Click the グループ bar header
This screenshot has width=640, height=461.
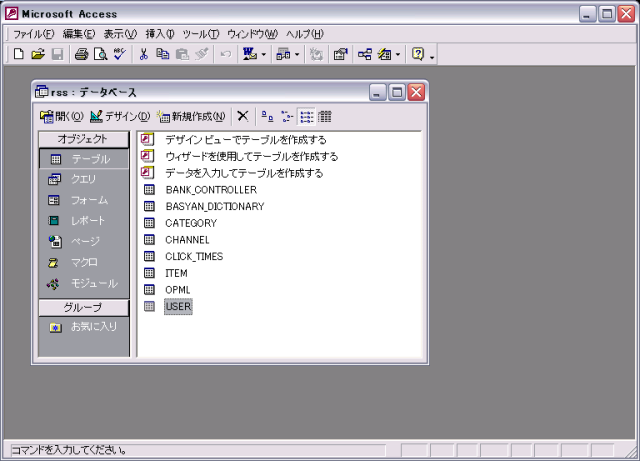[x=83, y=307]
